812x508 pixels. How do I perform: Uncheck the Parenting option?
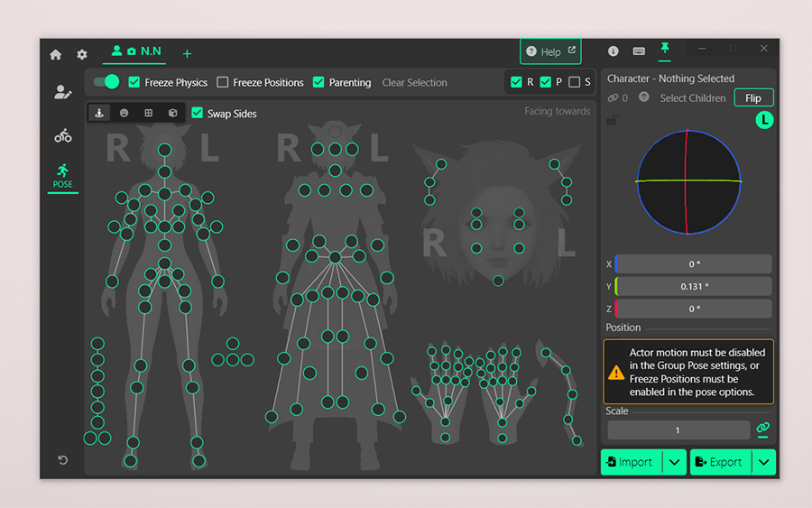click(318, 83)
